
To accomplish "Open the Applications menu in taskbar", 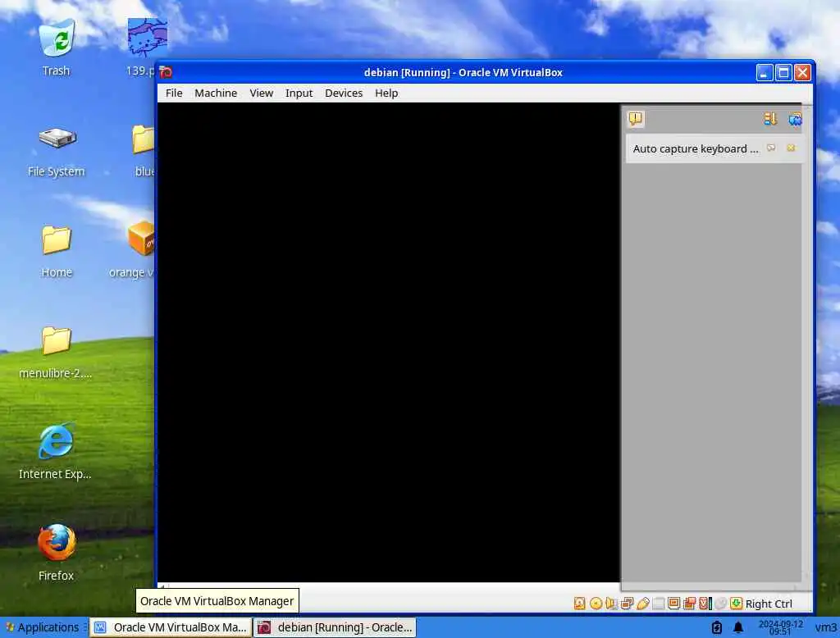I will coord(43,627).
